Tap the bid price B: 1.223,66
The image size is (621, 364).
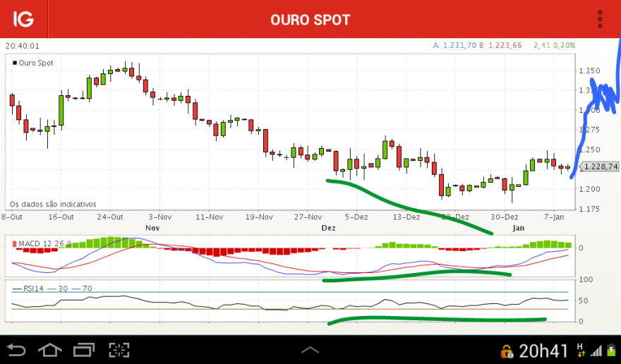500,45
